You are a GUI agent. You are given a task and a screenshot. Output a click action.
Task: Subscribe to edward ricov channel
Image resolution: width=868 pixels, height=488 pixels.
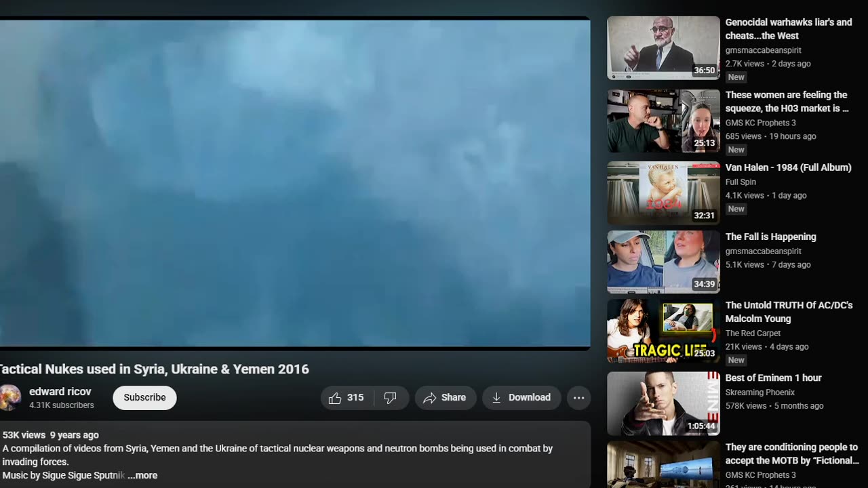144,398
